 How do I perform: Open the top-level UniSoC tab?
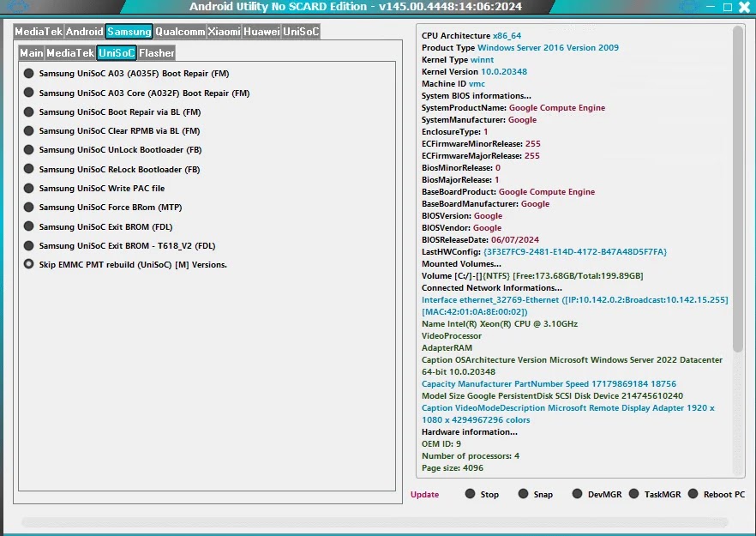[x=301, y=32]
